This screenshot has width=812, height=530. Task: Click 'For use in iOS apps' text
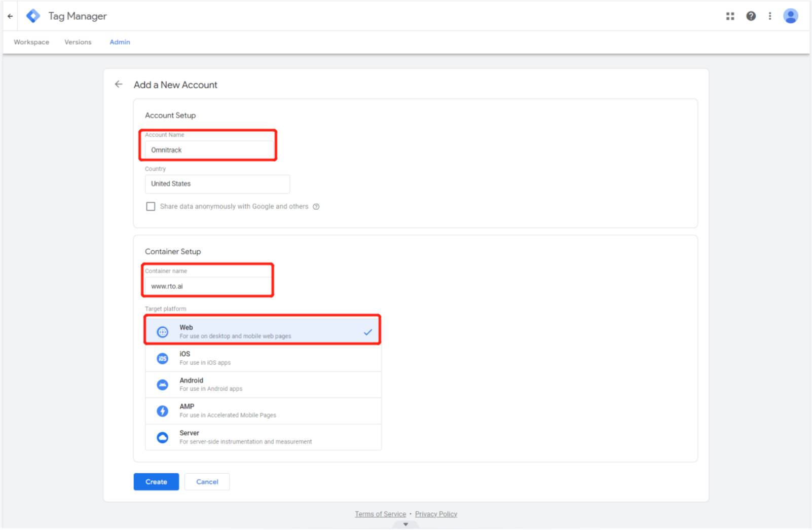click(x=205, y=362)
